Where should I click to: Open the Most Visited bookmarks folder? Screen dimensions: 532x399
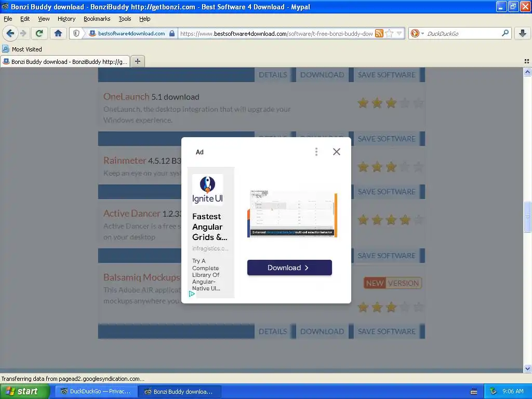point(22,49)
